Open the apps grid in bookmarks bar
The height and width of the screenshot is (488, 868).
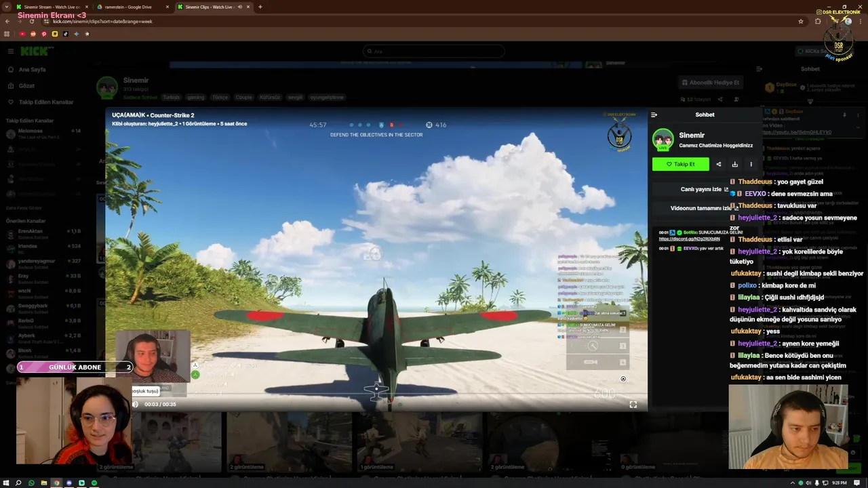coord(7,34)
